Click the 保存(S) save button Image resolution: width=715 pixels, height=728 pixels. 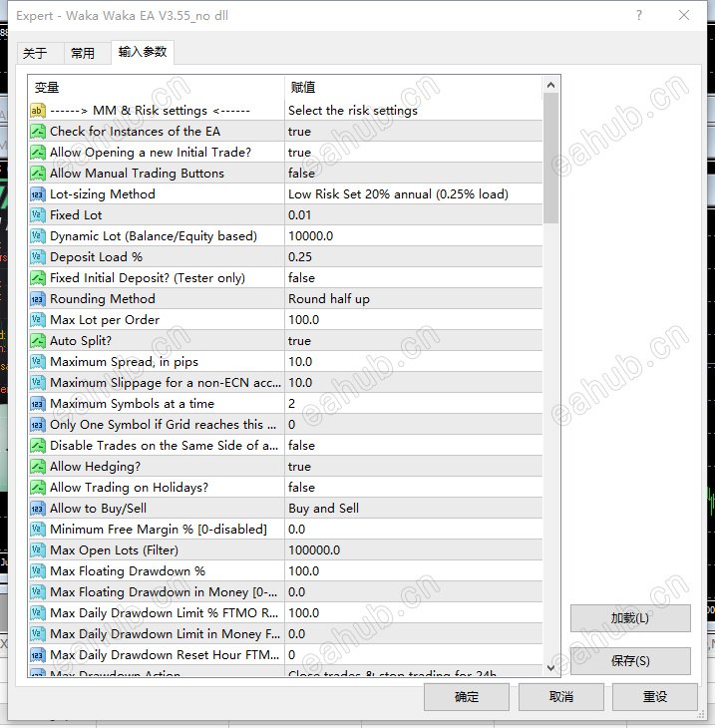point(630,660)
